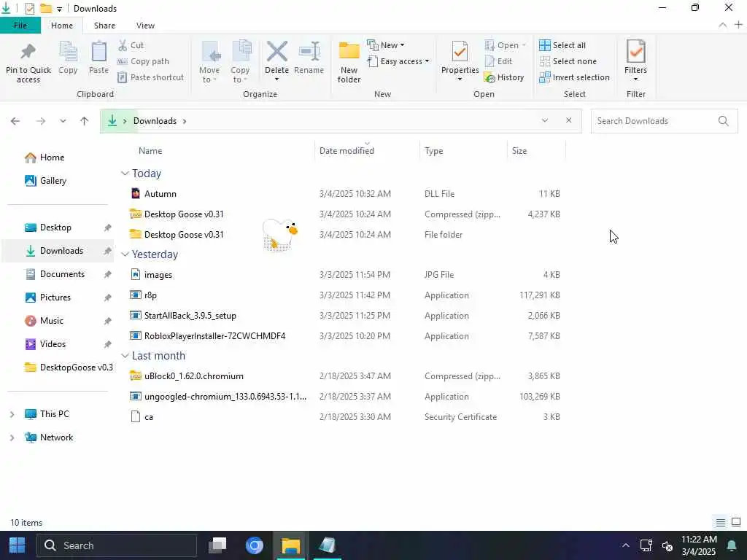The image size is (747, 560).
Task: Click Copy path command
Action: coord(144,61)
